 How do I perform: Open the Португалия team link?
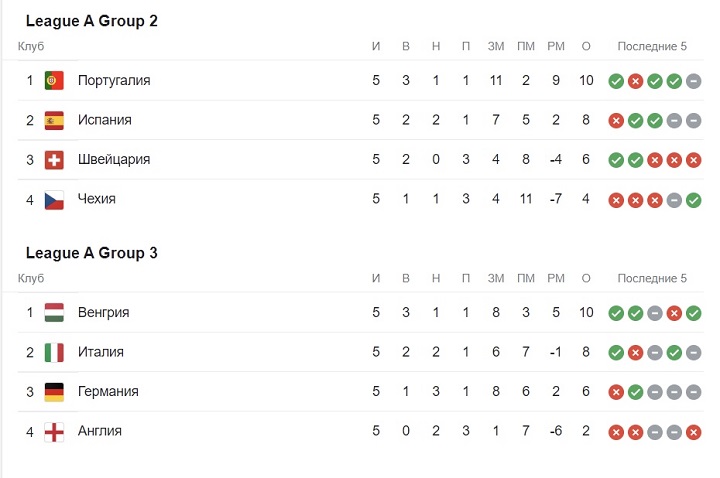(114, 80)
